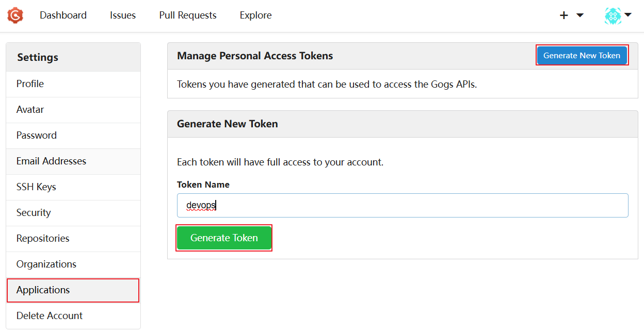Open Password settings
Image resolution: width=644 pixels, height=334 pixels.
[x=36, y=135]
